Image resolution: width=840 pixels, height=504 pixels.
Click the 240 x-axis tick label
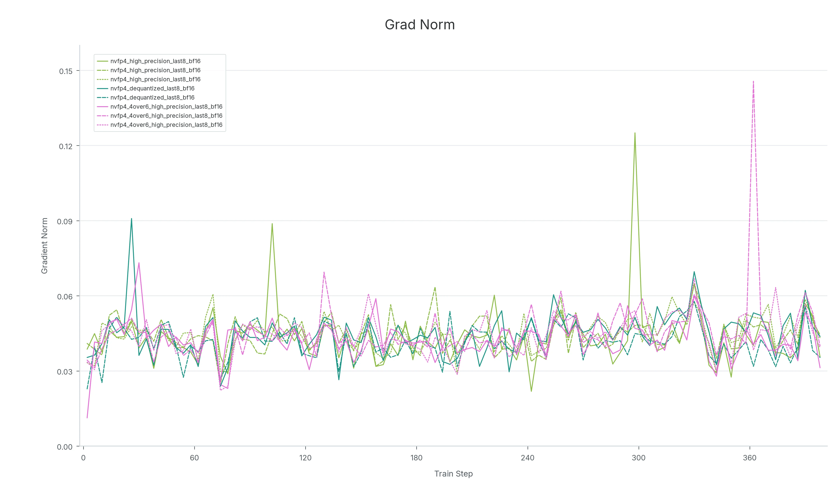pyautogui.click(x=528, y=458)
